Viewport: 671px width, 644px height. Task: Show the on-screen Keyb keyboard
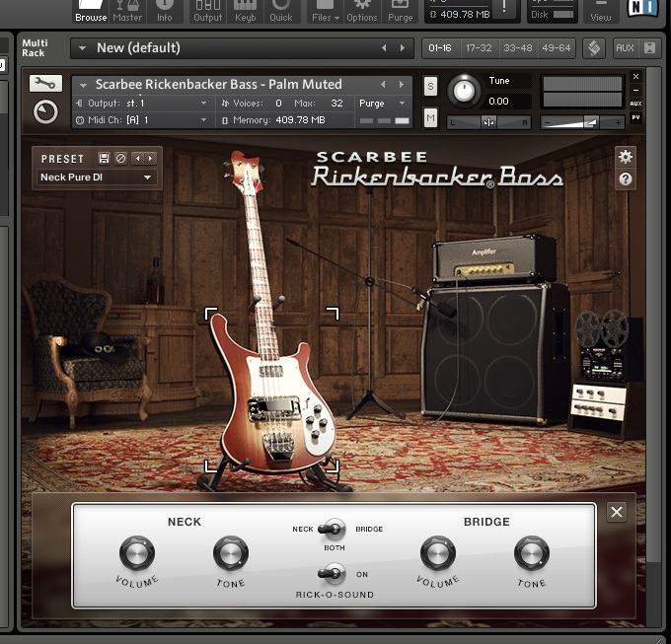point(245,12)
